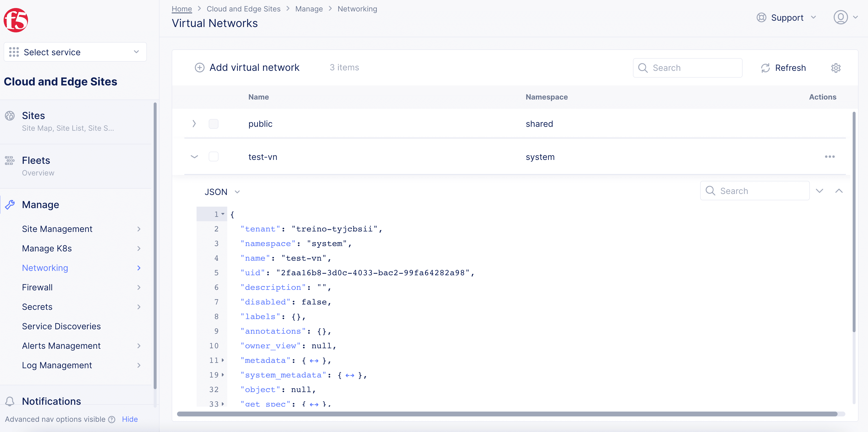Image resolution: width=868 pixels, height=432 pixels.
Task: Open the three-dot actions menu for test-vn
Action: pos(829,156)
